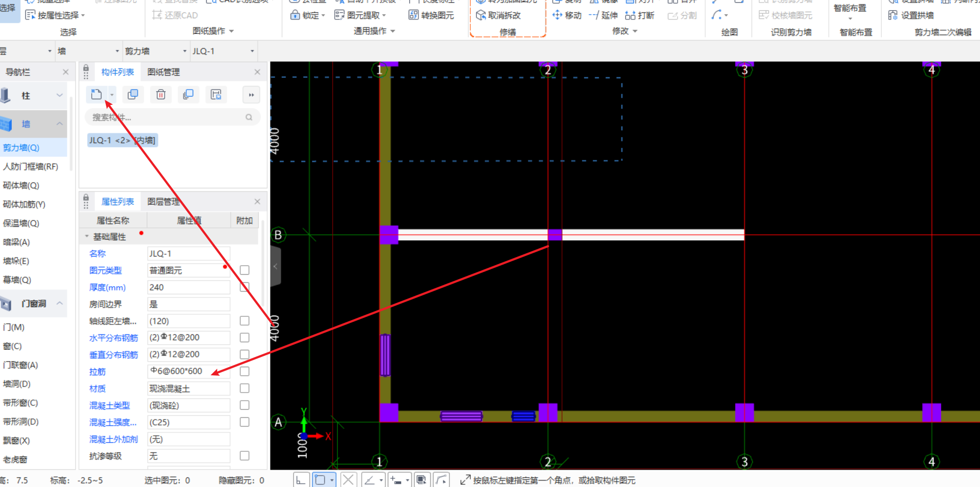Select 砌体墙(Q) in navigation
The width and height of the screenshot is (980, 487).
point(21,185)
